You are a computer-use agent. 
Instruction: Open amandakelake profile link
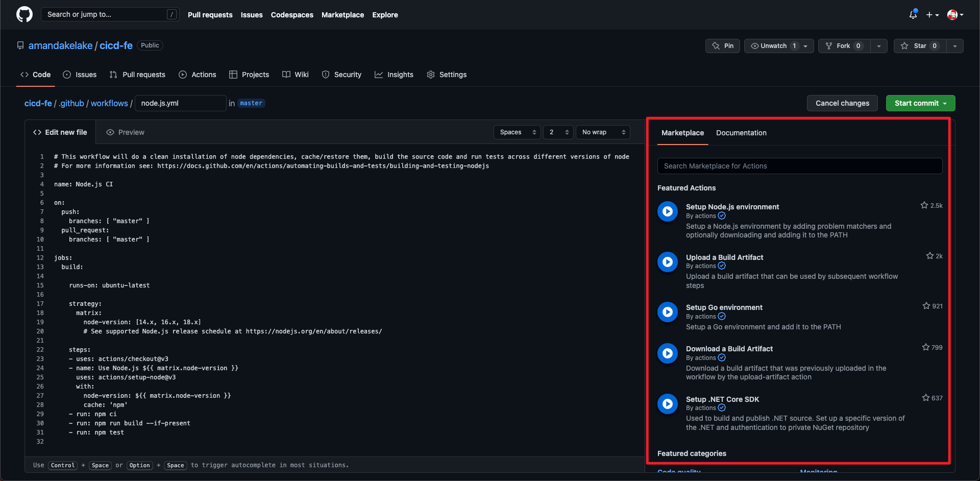point(60,45)
